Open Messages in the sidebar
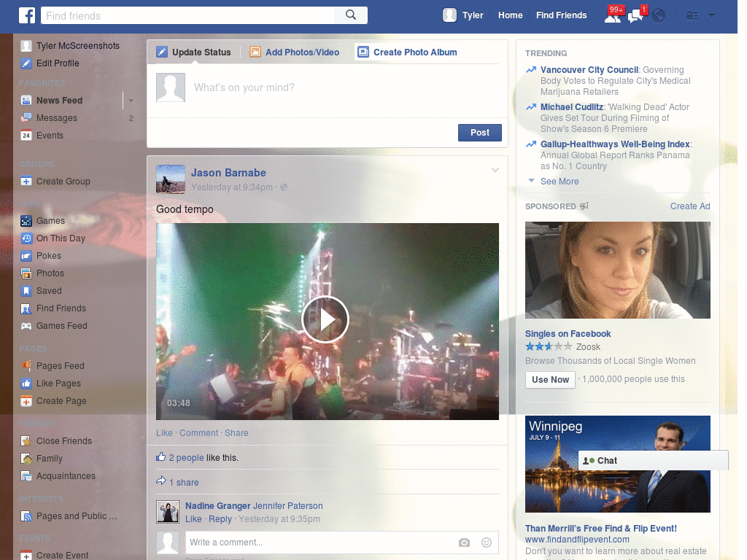747x560 pixels. [57, 118]
